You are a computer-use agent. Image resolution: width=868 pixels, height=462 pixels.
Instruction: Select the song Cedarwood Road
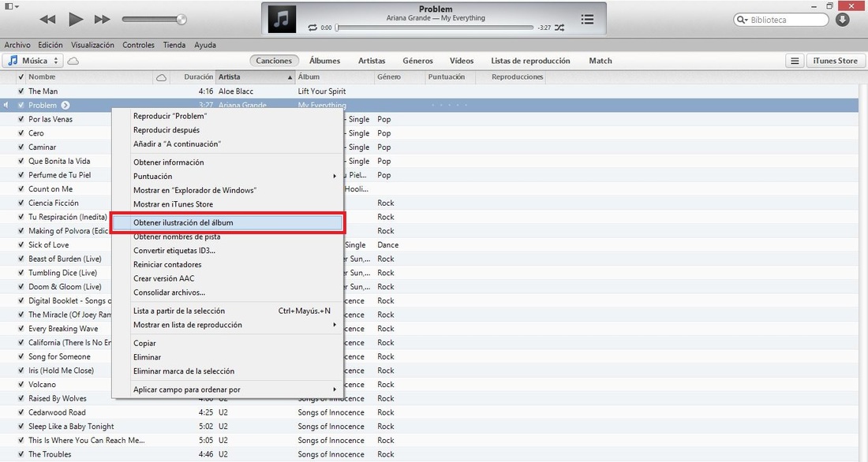[x=57, y=412]
